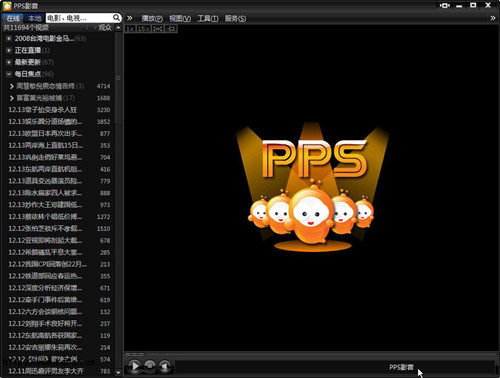
Task: Collapse the 每日焦点 category
Action: point(9,74)
